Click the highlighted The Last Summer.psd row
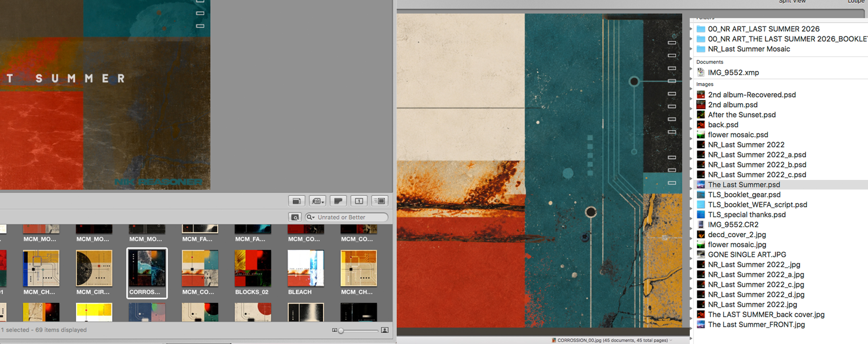This screenshot has width=868, height=344. pos(781,185)
